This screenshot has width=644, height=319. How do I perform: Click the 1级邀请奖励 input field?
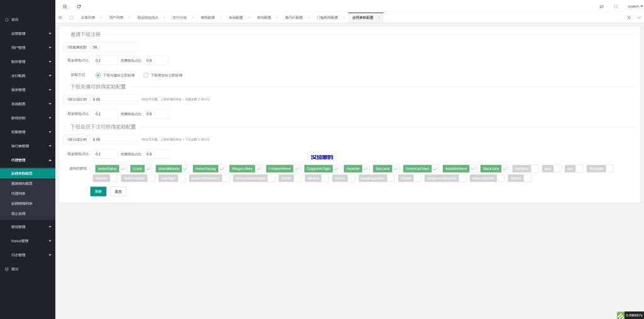[x=114, y=47]
